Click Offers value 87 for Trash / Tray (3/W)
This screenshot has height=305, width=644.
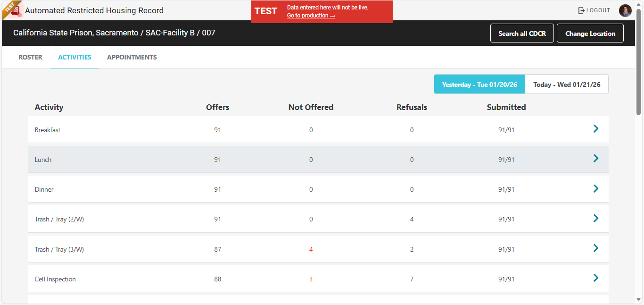(x=217, y=249)
